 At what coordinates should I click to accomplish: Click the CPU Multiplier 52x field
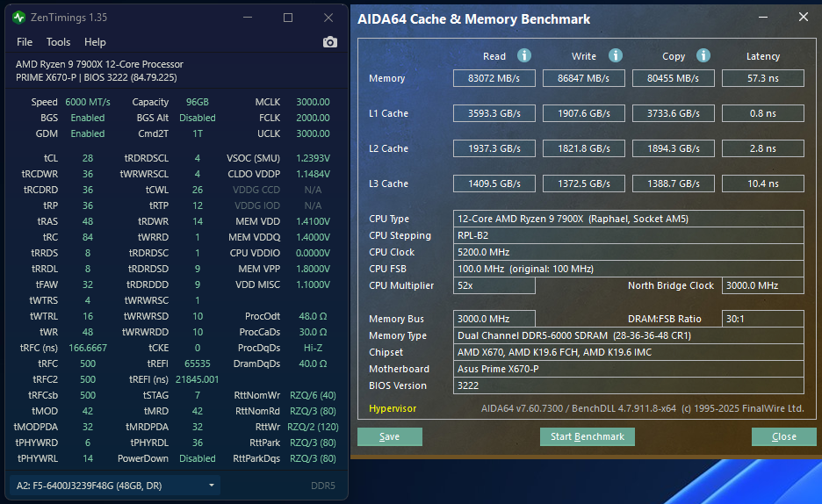tap(494, 285)
